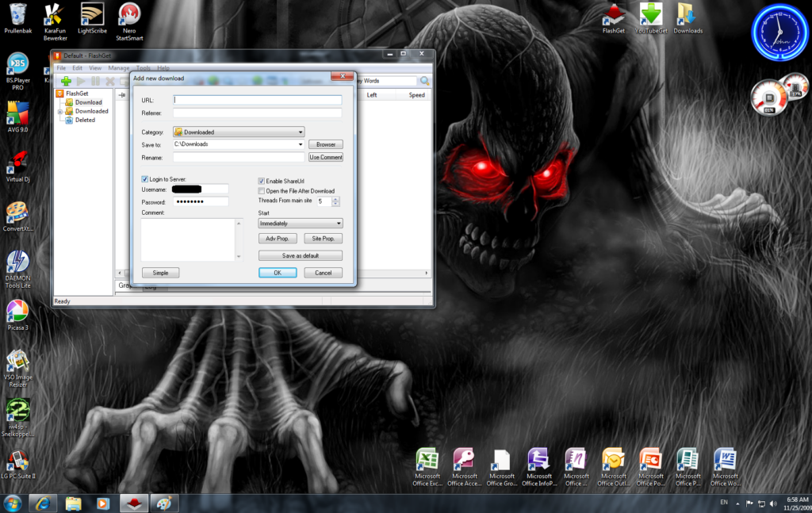
Task: Click the Paint icon on taskbar
Action: (164, 503)
